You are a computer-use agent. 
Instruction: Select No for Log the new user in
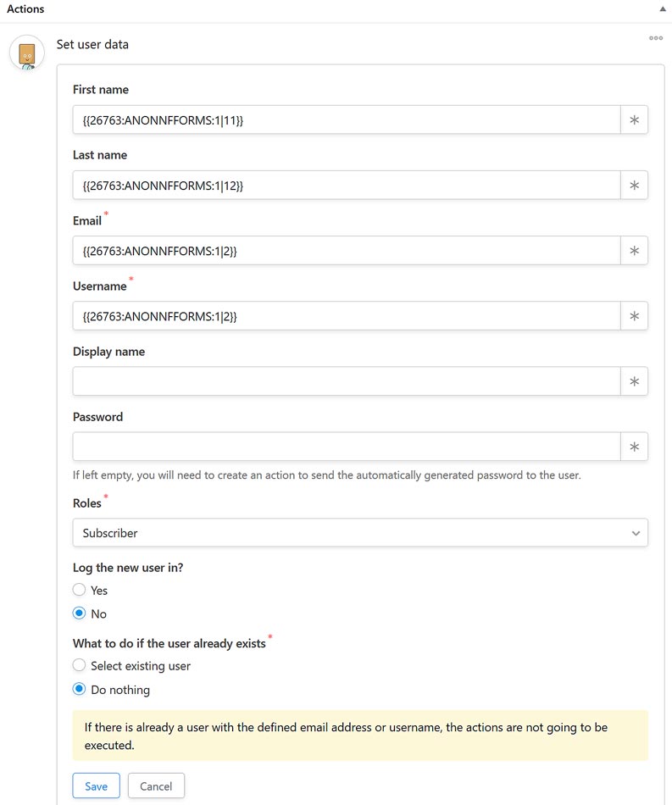click(79, 613)
